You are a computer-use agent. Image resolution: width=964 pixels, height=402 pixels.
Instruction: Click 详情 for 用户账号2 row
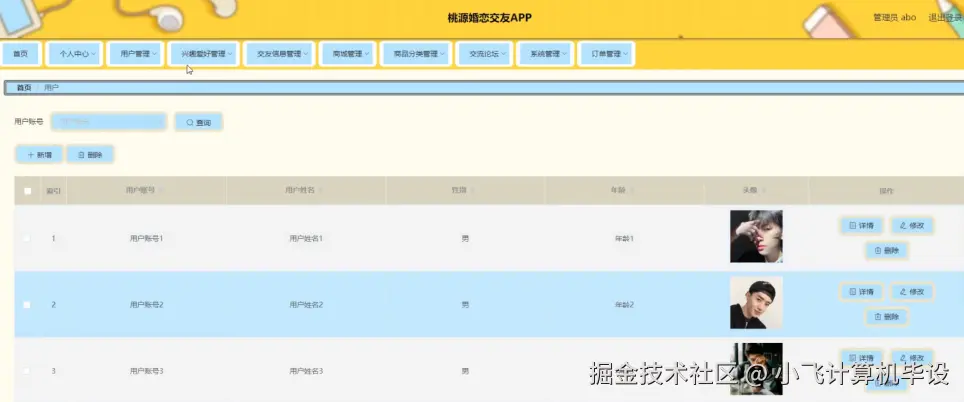[x=861, y=292]
